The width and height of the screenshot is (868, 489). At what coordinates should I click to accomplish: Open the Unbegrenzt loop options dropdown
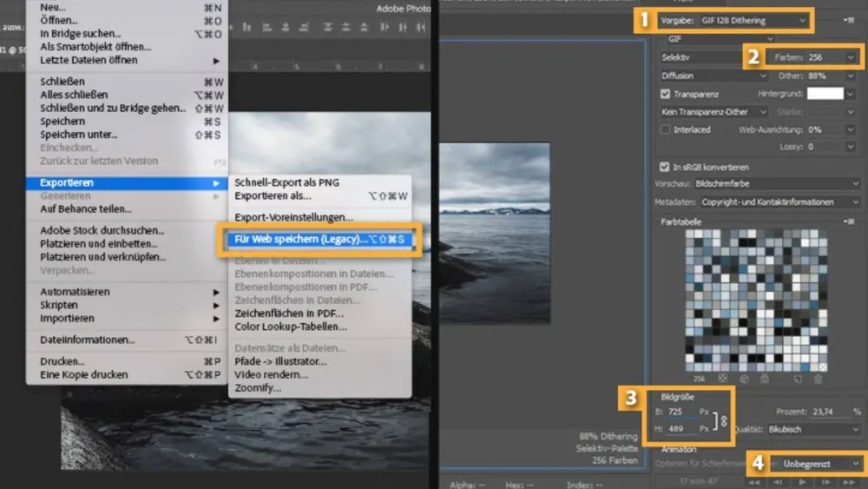click(x=821, y=464)
